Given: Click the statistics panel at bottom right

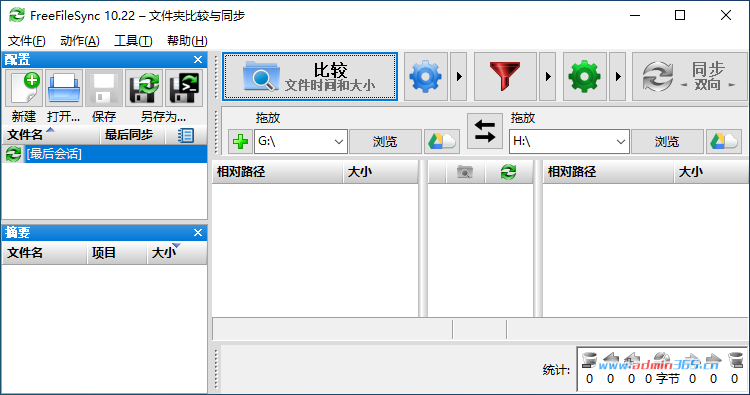Looking at the screenshot, I should [x=662, y=369].
